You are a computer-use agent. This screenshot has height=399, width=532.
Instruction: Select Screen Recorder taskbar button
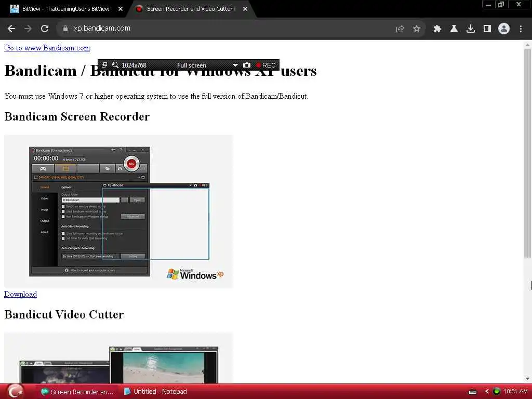tap(78, 392)
